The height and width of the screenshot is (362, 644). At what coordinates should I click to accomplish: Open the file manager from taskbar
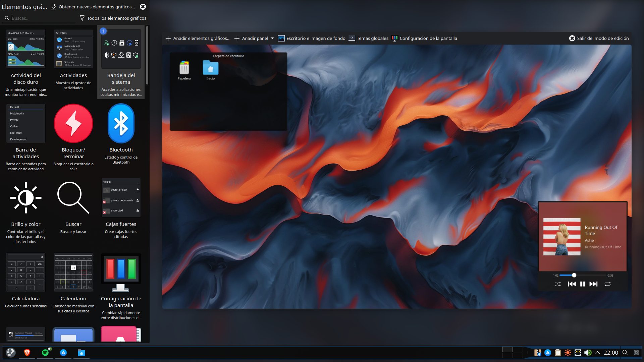point(82,353)
